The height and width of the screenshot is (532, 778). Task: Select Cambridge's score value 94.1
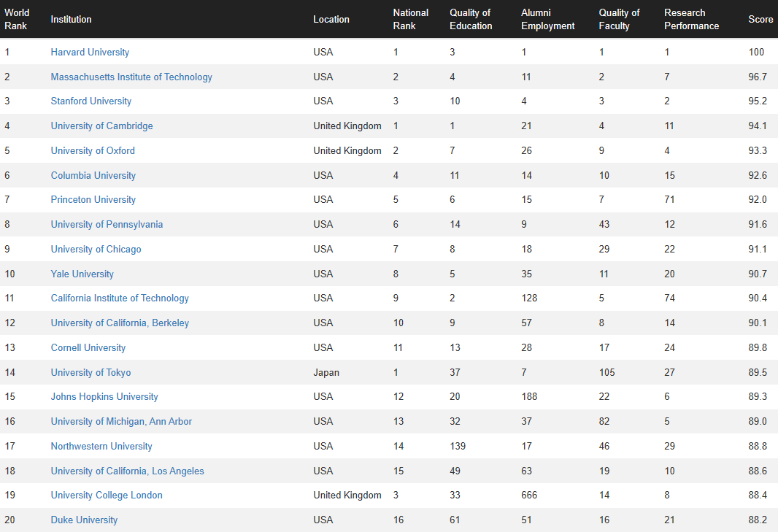pos(758,126)
